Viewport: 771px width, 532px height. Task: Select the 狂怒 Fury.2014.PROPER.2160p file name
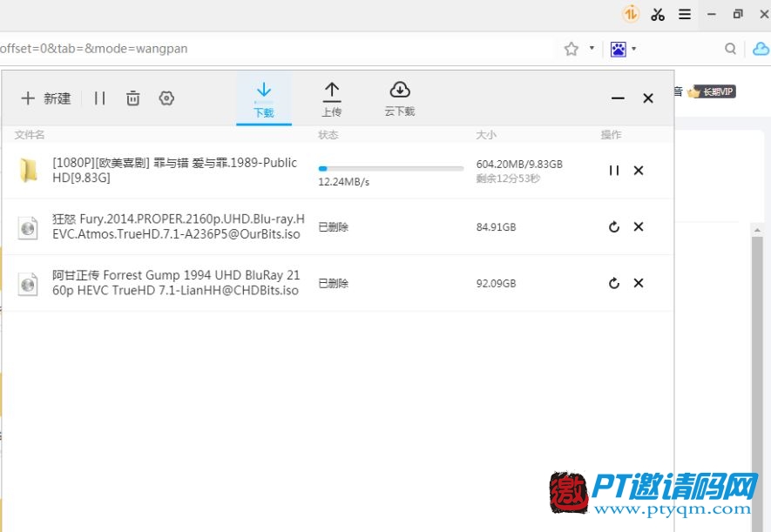pos(179,226)
